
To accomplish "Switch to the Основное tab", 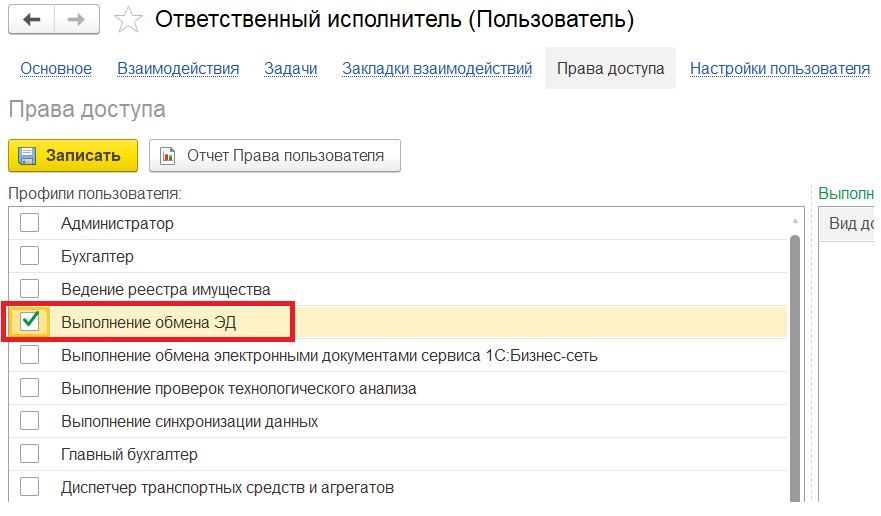I will 56,69.
